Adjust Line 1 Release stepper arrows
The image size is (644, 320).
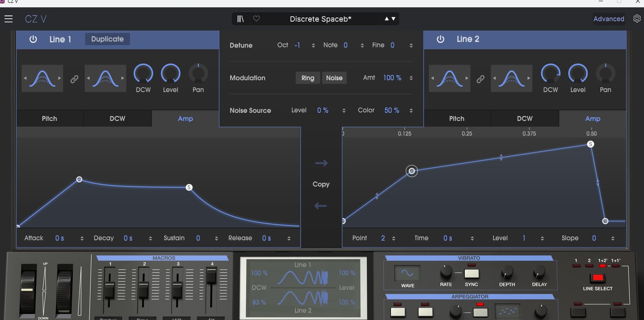pyautogui.click(x=289, y=239)
